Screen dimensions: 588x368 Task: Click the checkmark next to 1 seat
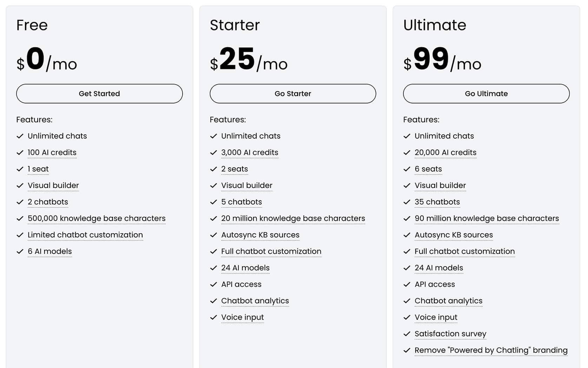[20, 169]
